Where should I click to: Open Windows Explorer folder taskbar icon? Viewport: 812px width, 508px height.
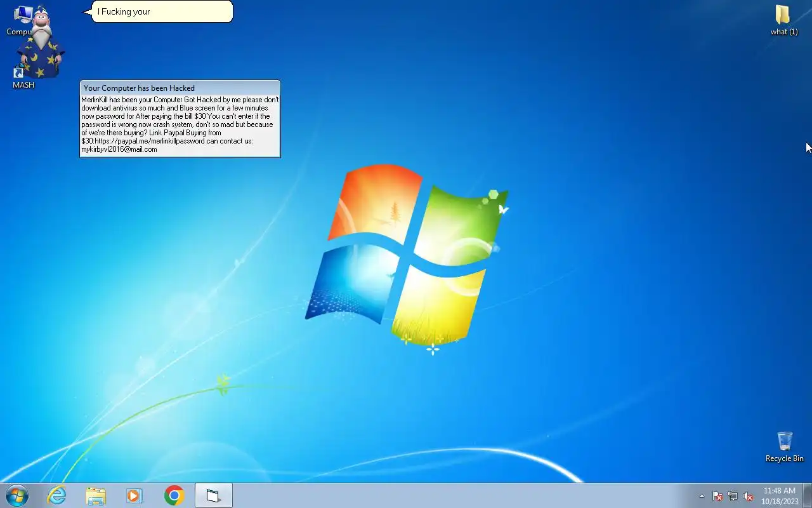pos(96,495)
